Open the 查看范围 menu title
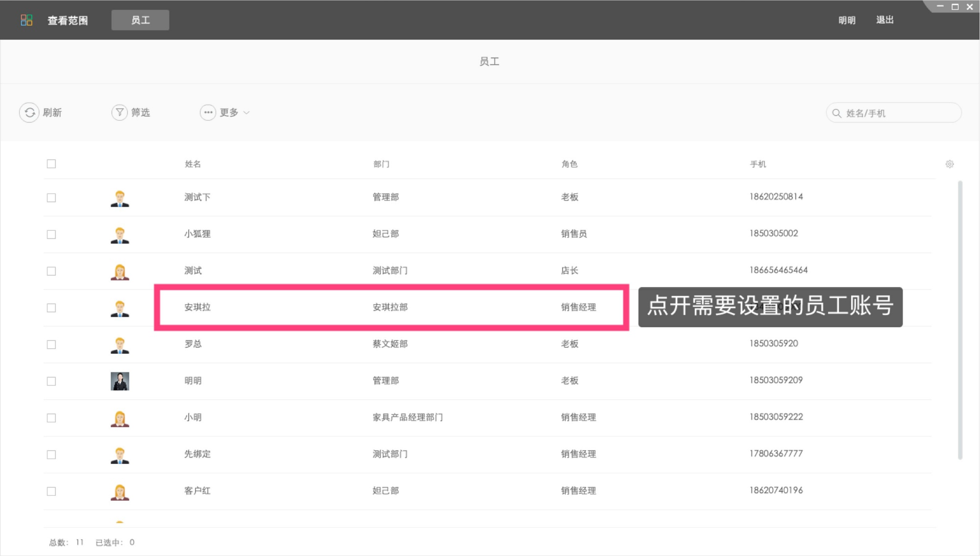This screenshot has height=556, width=980. [x=68, y=20]
